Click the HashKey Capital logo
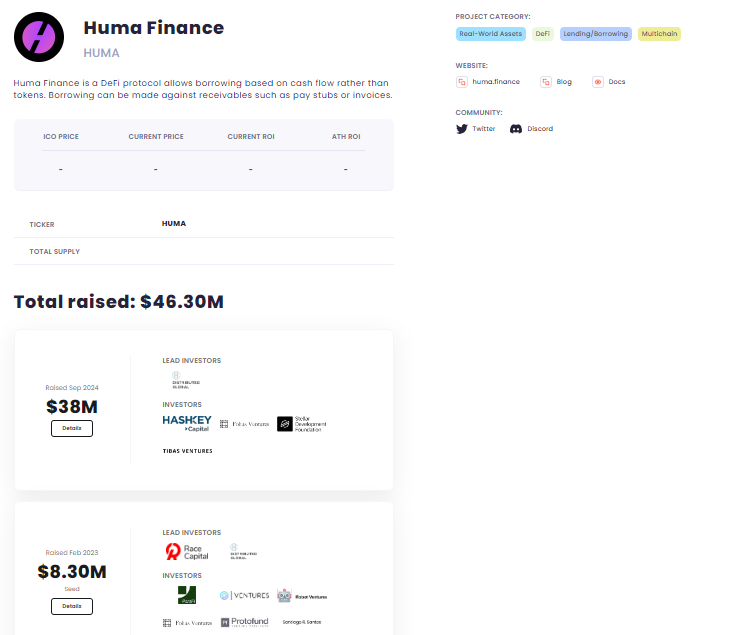742x635 pixels. pyautogui.click(x=187, y=423)
